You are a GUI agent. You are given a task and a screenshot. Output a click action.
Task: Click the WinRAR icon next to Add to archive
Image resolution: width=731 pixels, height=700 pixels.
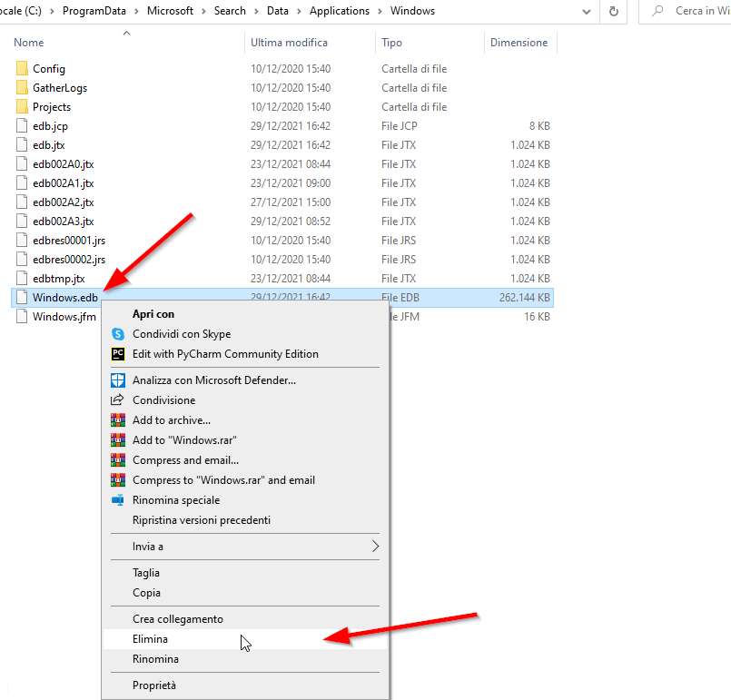118,419
